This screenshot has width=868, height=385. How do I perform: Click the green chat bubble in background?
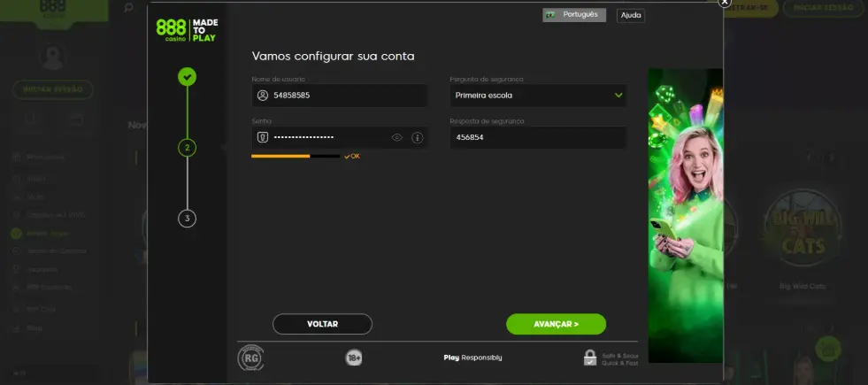(828, 349)
